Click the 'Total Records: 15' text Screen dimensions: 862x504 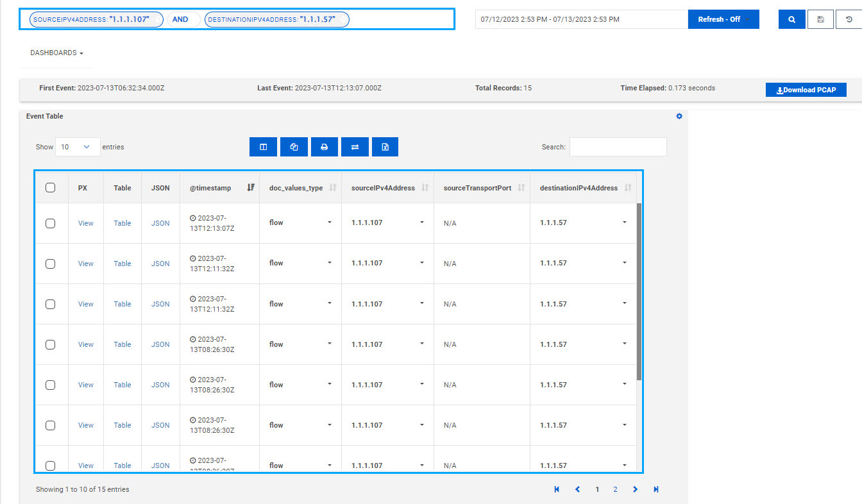503,88
